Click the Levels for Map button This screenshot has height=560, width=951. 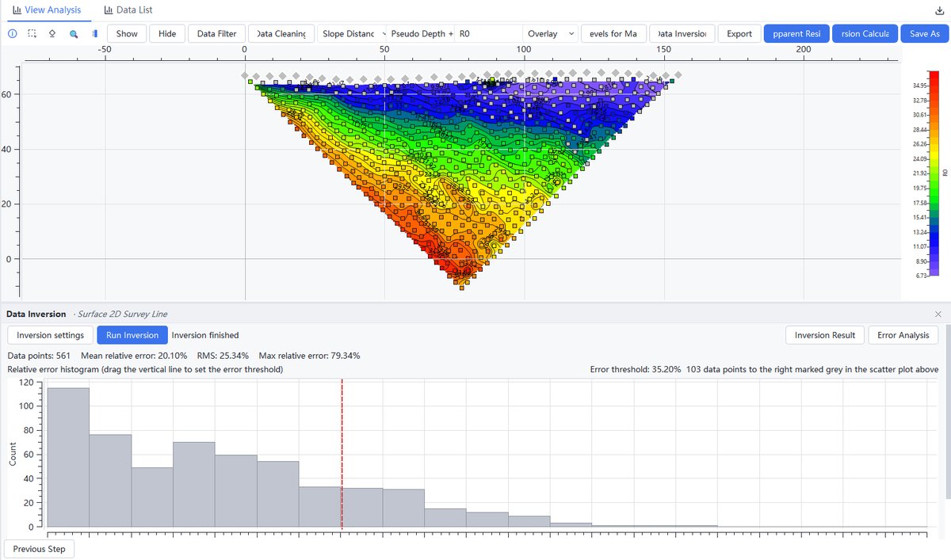click(x=613, y=34)
